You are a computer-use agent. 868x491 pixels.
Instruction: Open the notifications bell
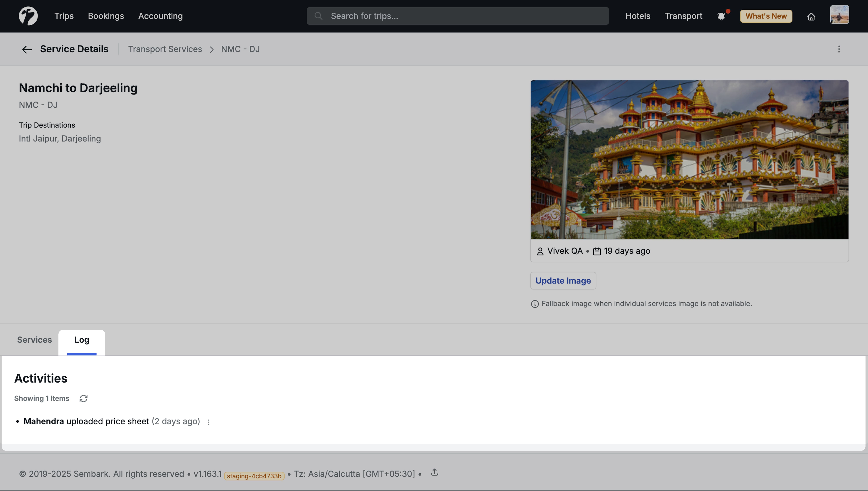[x=721, y=16]
